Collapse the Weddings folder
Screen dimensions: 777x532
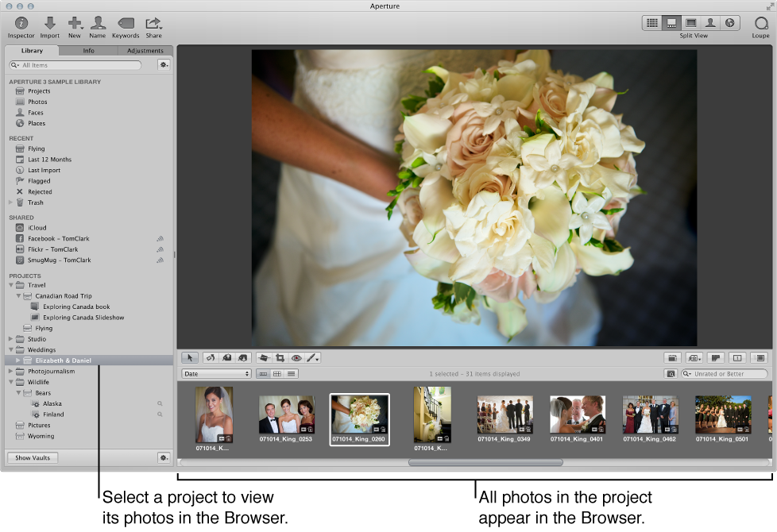coord(11,349)
